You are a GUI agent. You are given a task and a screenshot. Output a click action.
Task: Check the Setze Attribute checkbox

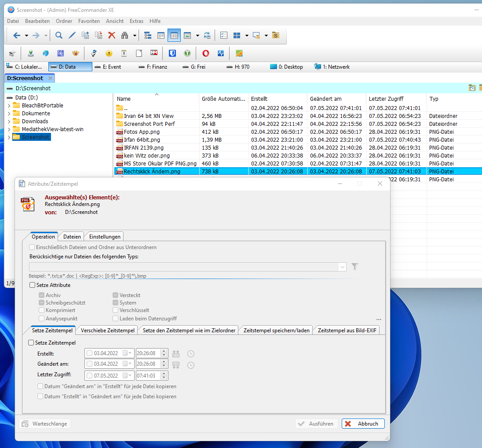pos(32,285)
